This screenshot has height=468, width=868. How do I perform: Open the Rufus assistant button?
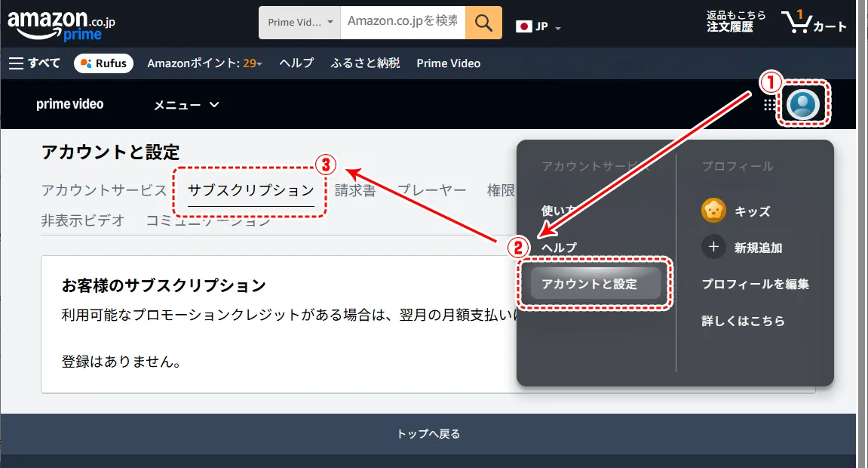click(103, 63)
